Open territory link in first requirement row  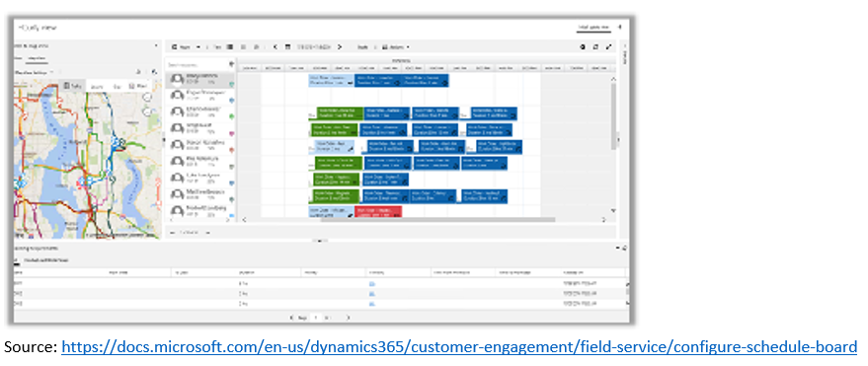tap(372, 283)
